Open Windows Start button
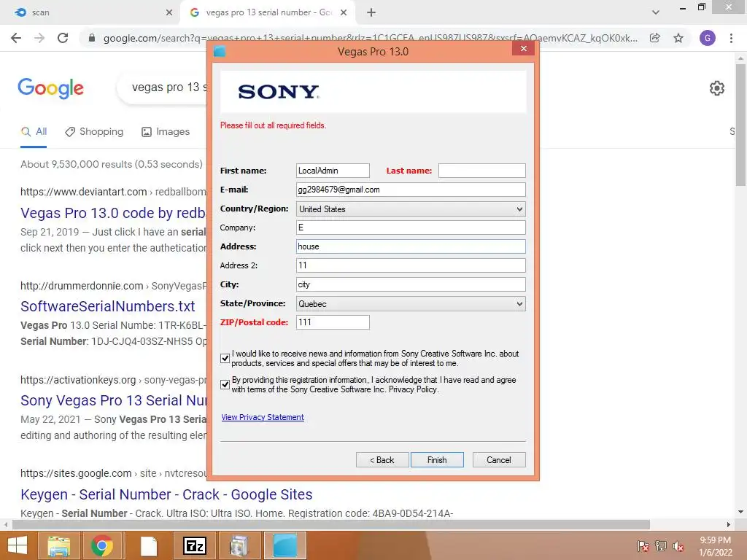 (x=18, y=545)
